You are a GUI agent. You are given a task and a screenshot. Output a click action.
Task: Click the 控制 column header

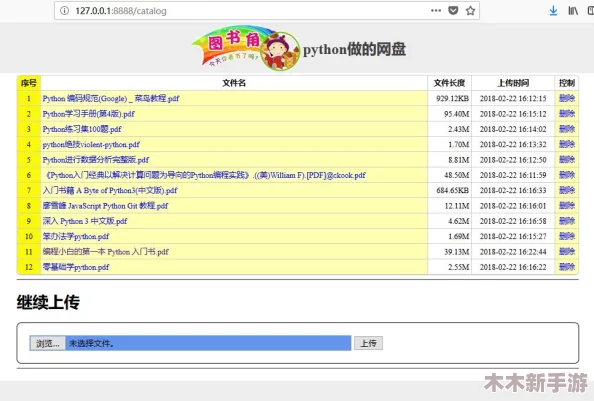[567, 83]
